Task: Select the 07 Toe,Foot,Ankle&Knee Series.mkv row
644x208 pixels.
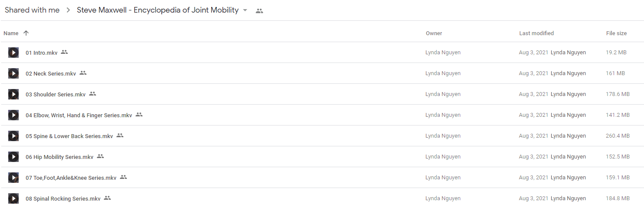Action: point(322,178)
